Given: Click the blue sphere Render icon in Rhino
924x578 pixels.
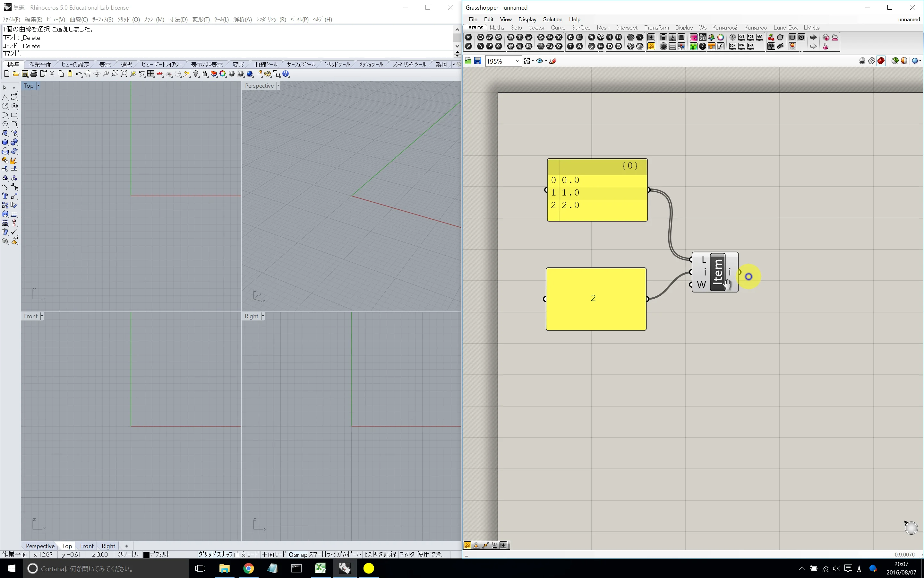Looking at the screenshot, I should [x=250, y=74].
